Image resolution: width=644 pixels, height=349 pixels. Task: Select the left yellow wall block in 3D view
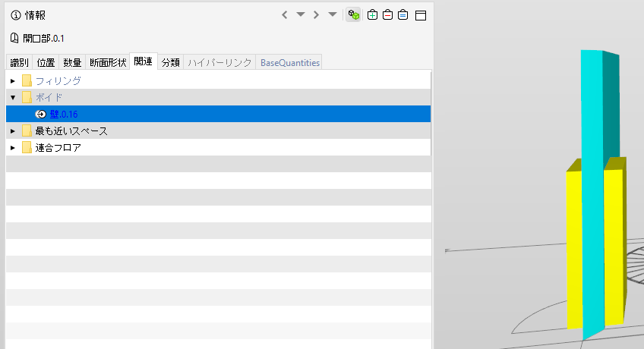(574, 246)
